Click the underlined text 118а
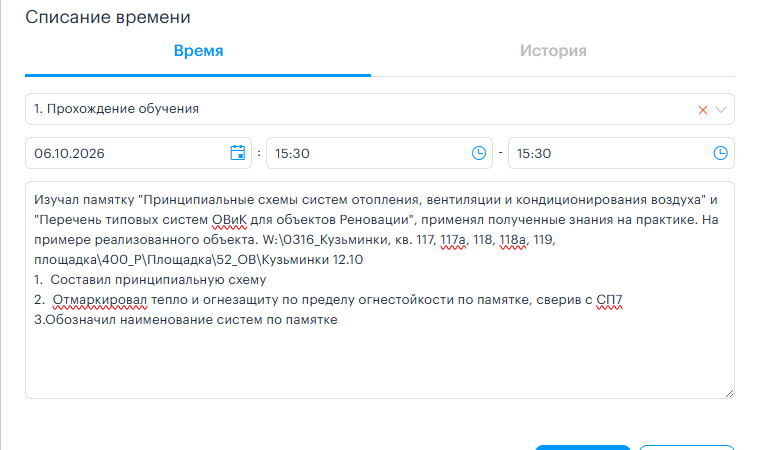758x450 pixels. 512,240
